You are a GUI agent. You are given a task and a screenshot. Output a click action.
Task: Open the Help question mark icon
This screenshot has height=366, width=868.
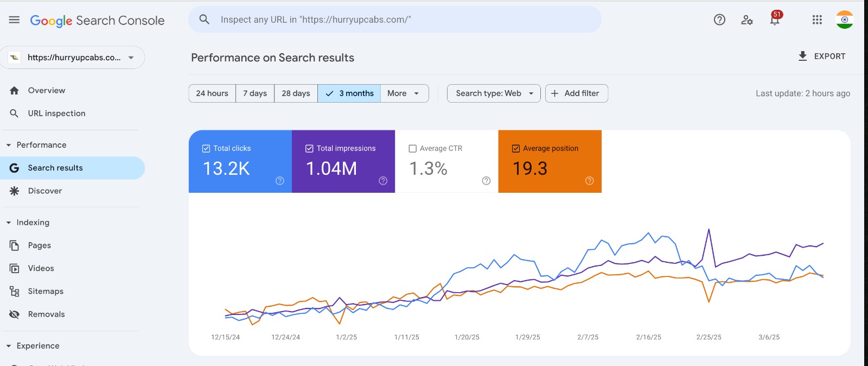pyautogui.click(x=719, y=20)
